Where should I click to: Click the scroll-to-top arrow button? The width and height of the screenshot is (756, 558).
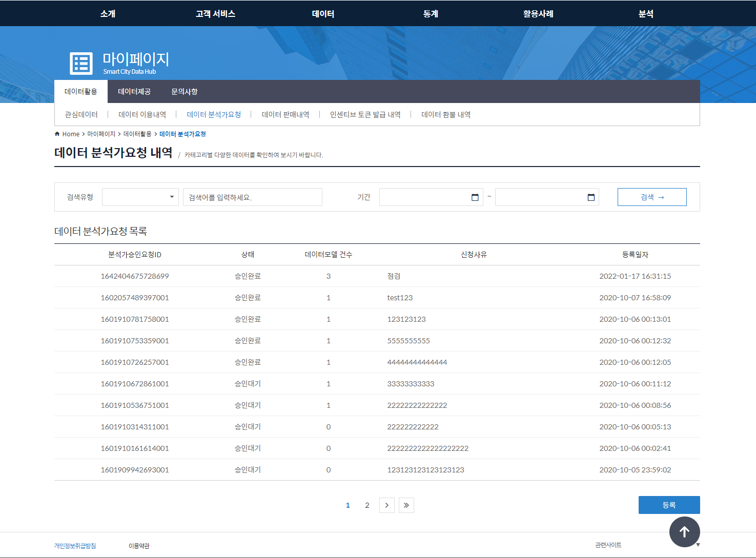click(x=684, y=532)
